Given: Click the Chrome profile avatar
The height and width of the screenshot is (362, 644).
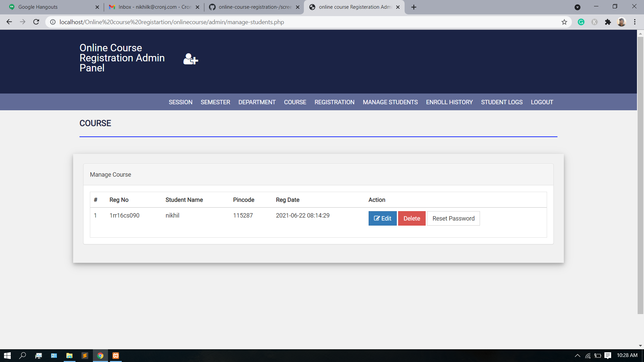Looking at the screenshot, I should point(622,22).
